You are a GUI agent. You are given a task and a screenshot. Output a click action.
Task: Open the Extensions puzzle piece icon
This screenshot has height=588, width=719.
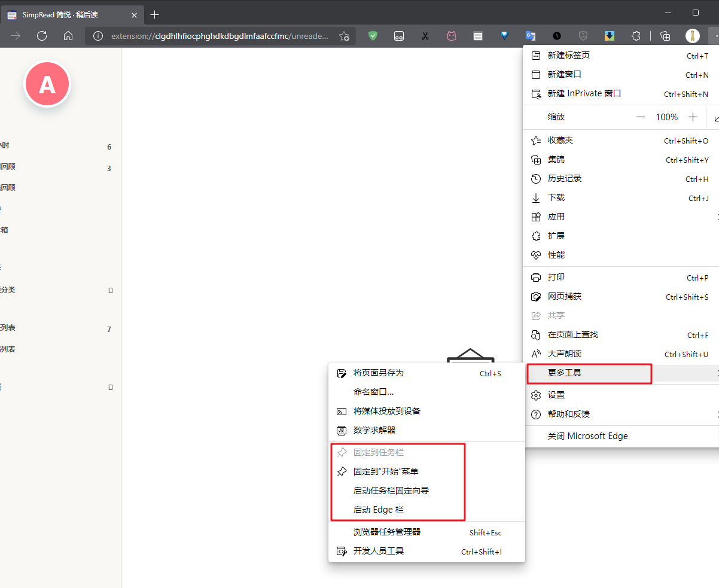pyautogui.click(x=636, y=36)
